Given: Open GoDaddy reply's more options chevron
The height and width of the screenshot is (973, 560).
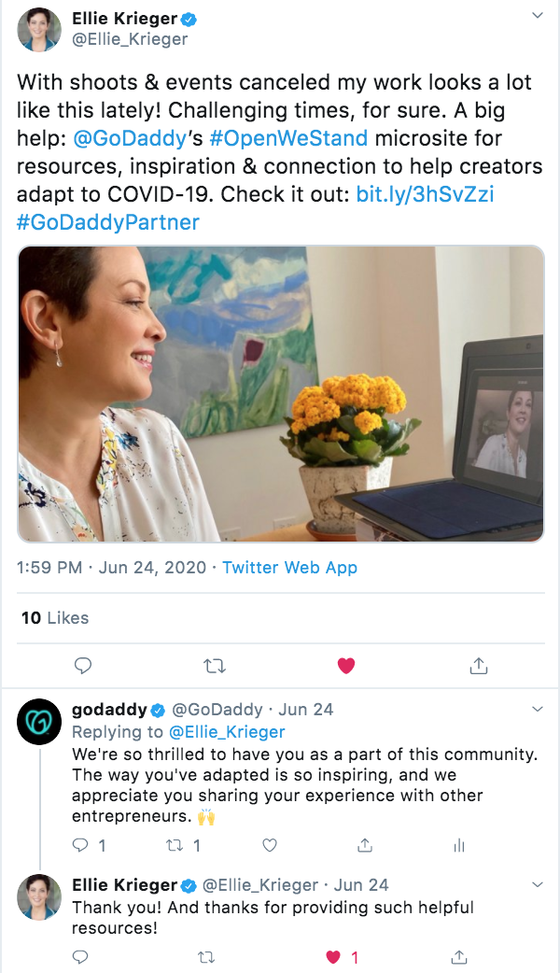Looking at the screenshot, I should [538, 710].
